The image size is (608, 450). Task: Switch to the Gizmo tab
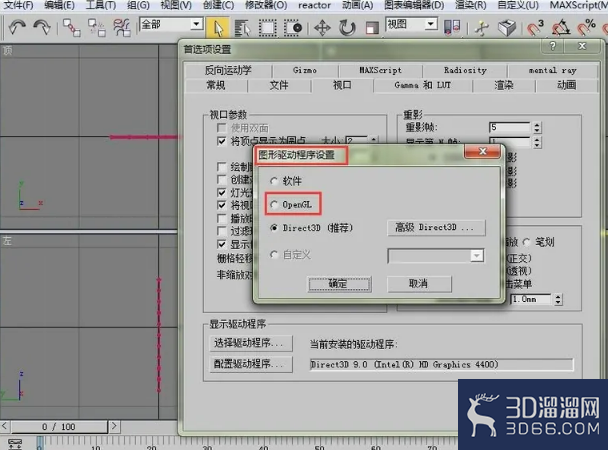tap(305, 71)
